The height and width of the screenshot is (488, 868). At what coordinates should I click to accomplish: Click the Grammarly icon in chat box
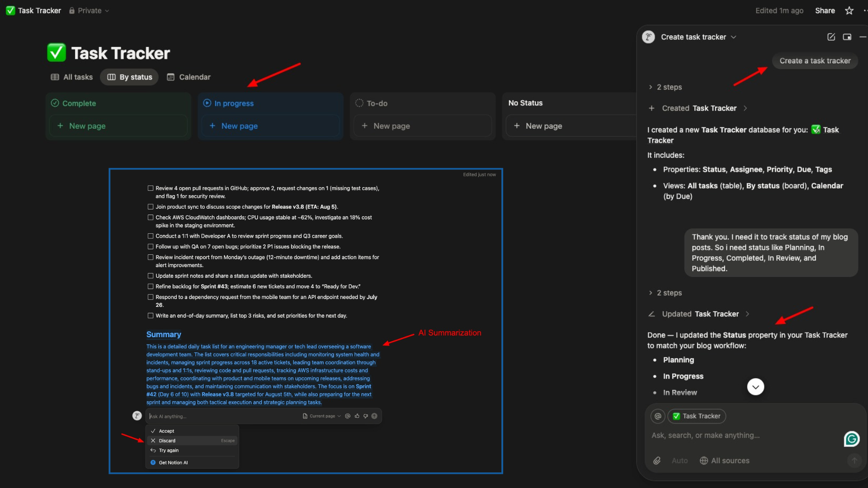click(x=852, y=439)
